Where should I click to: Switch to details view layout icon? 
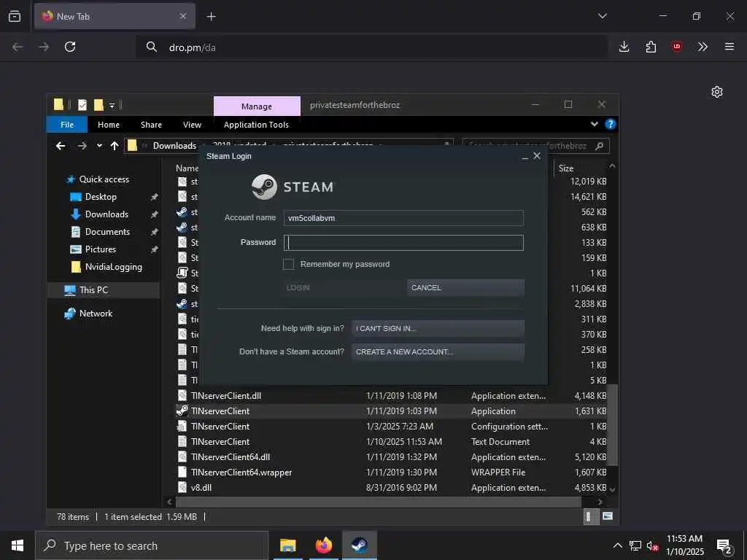point(589,516)
